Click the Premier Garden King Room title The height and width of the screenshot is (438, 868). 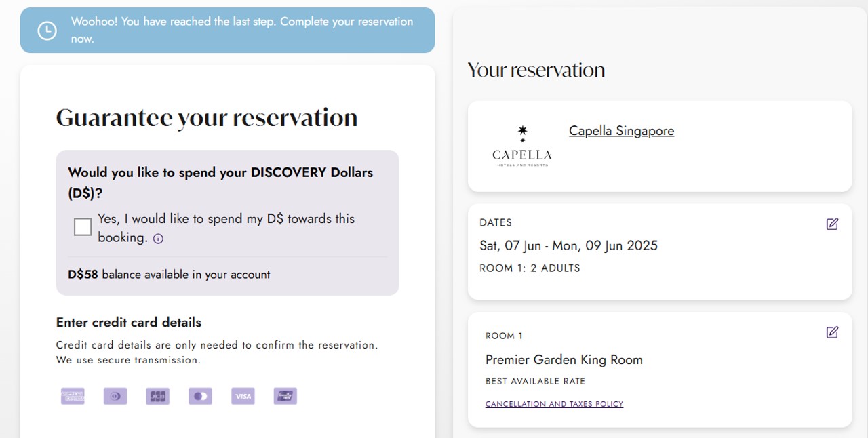[x=564, y=360]
